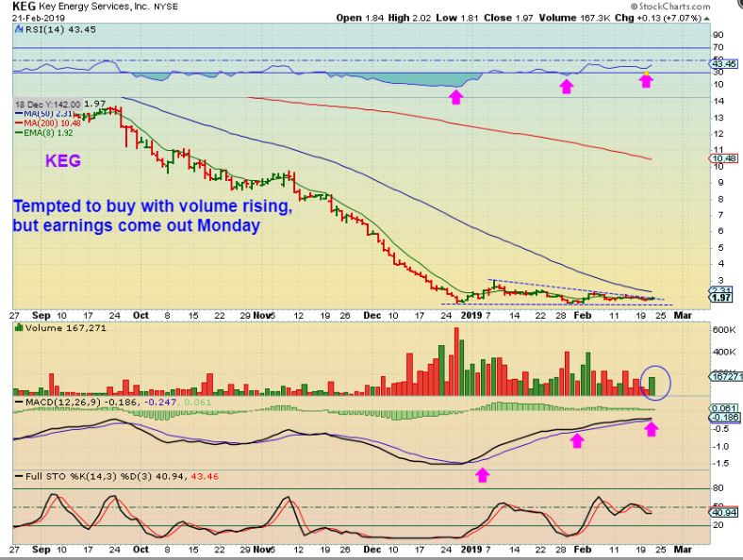Click the 43.45 RSI value tag on right axis
Screen dimensions: 743x560
pos(724,63)
